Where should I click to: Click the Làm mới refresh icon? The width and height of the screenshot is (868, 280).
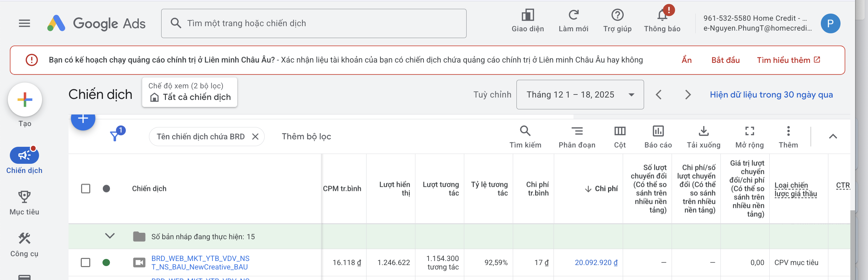(x=573, y=15)
